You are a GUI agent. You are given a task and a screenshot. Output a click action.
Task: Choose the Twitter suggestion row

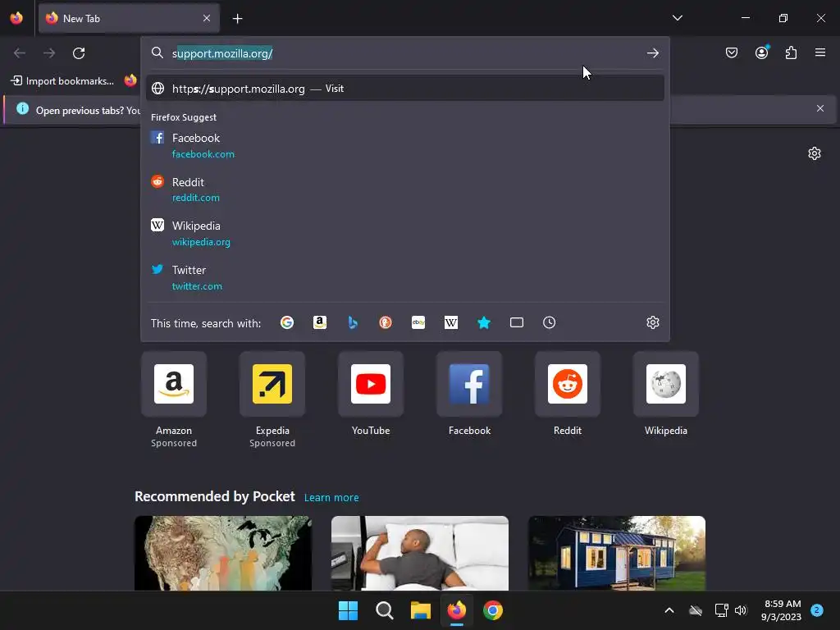tap(405, 277)
